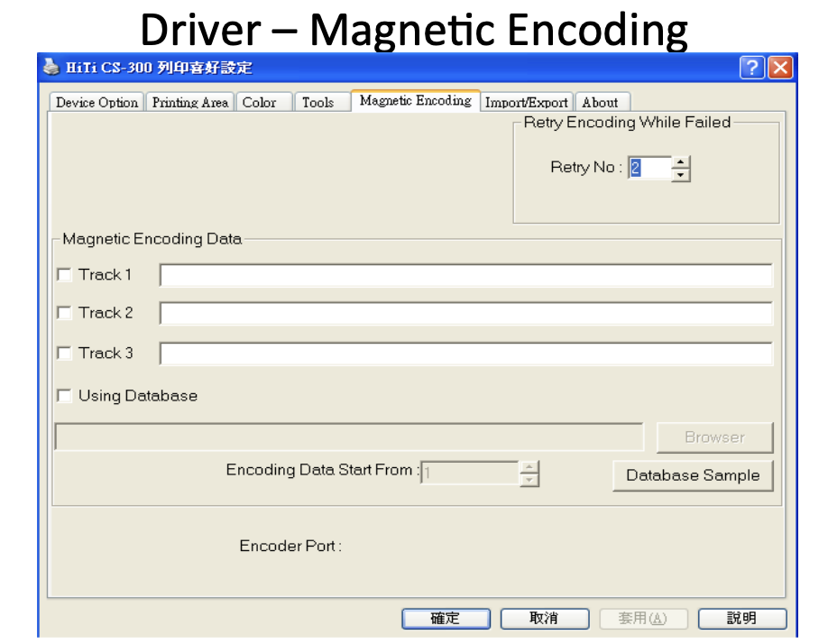
Task: Decrease the Retry No value
Action: point(681,175)
